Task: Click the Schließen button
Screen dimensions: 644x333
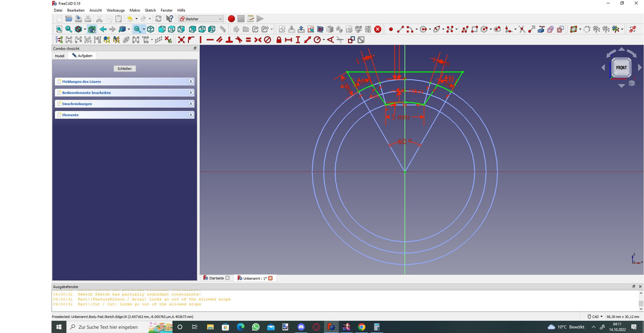Action: [x=125, y=68]
